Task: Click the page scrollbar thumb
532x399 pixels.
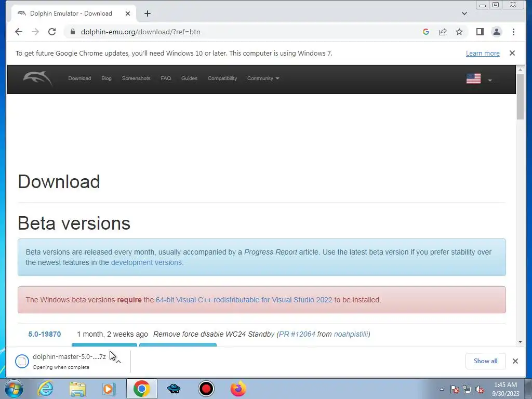Action: tap(520, 96)
